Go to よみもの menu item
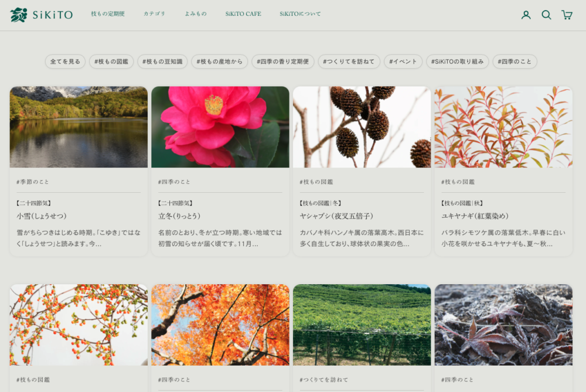The height and width of the screenshot is (392, 586). [196, 14]
